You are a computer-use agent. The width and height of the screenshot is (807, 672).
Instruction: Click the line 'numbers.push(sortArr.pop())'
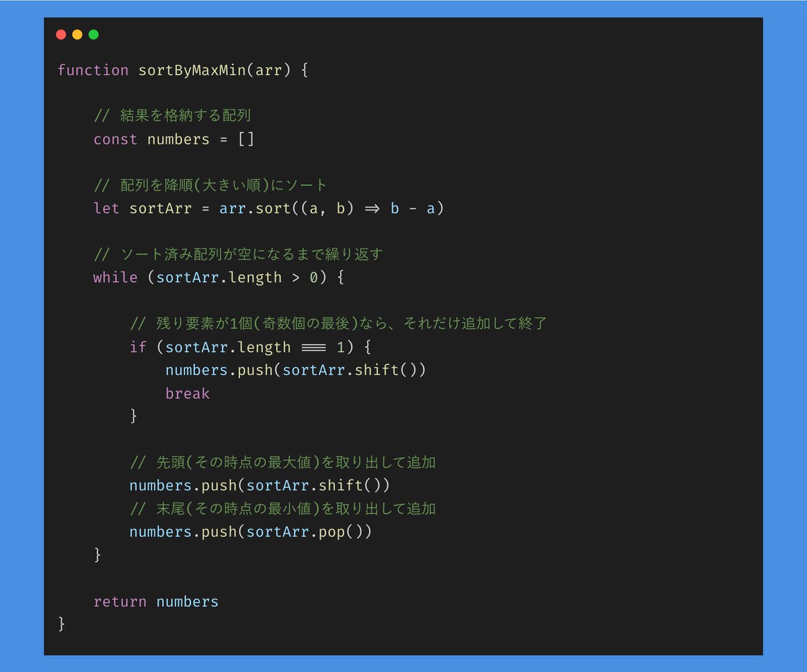[250, 532]
